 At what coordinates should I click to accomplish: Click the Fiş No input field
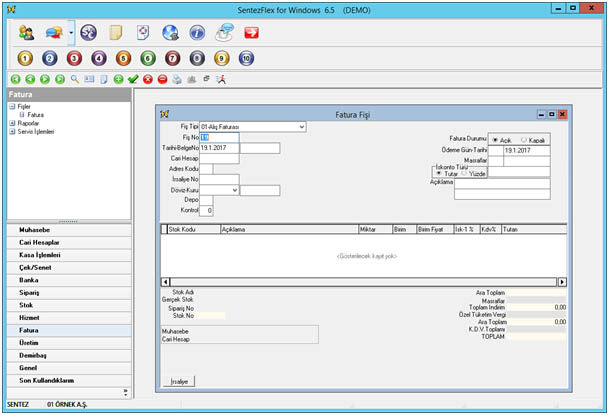(x=219, y=137)
